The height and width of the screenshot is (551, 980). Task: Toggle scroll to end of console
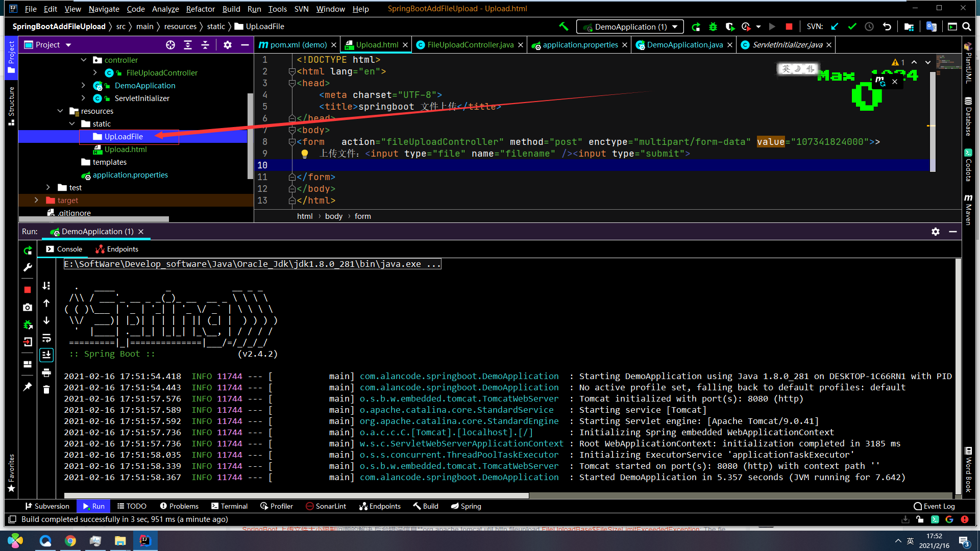click(46, 355)
